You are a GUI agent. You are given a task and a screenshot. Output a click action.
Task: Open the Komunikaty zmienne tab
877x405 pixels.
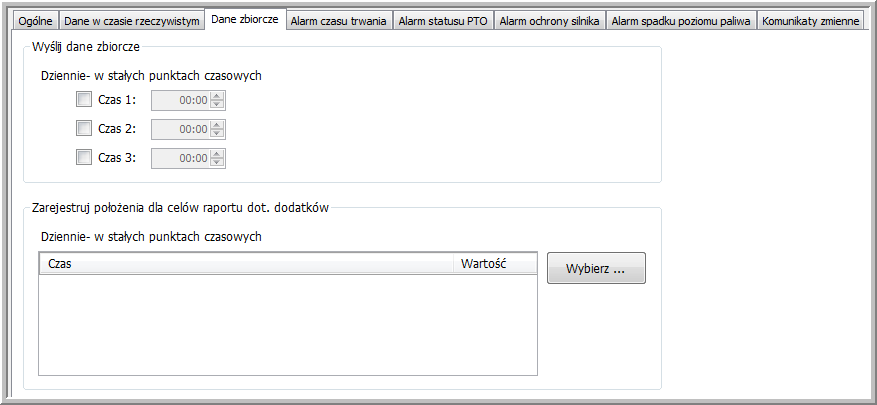[x=810, y=21]
